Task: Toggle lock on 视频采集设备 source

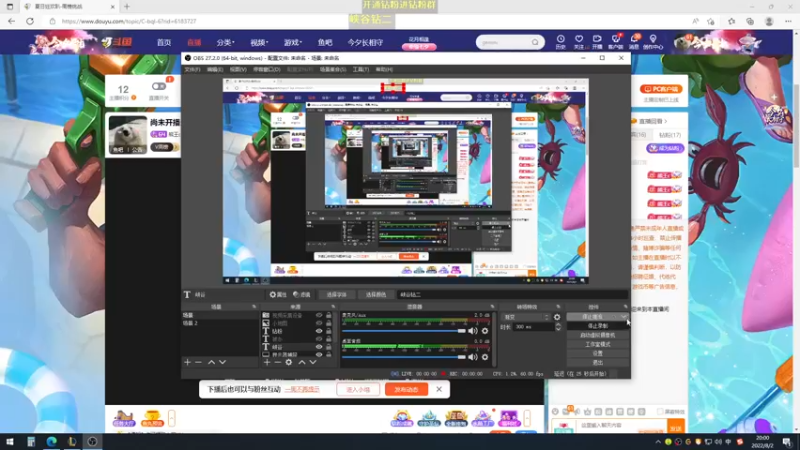Action: 329,315
